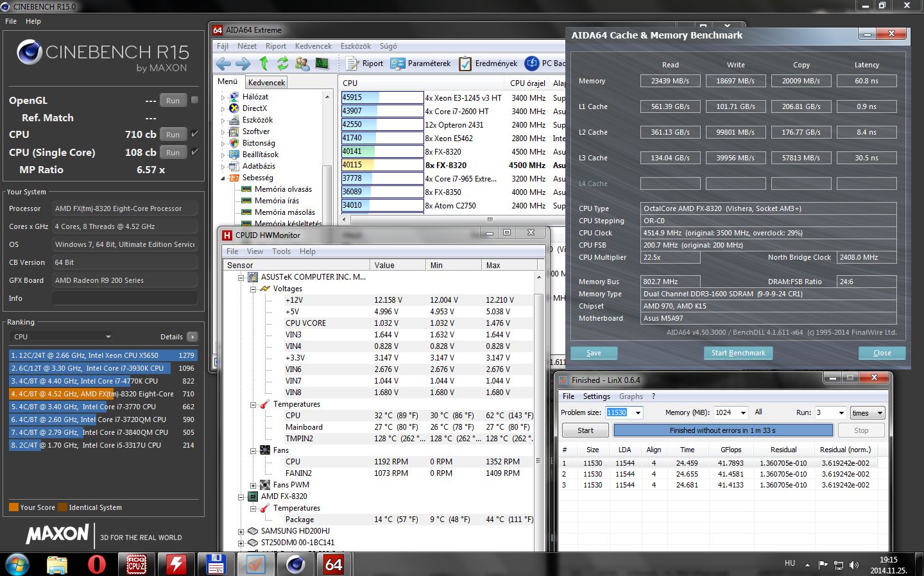
Task: Click the users icon in AIDA64 toolbar
Action: pyautogui.click(x=302, y=64)
